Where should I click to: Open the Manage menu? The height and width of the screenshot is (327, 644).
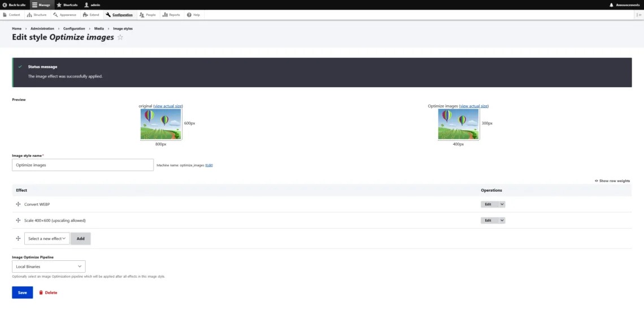34,5
